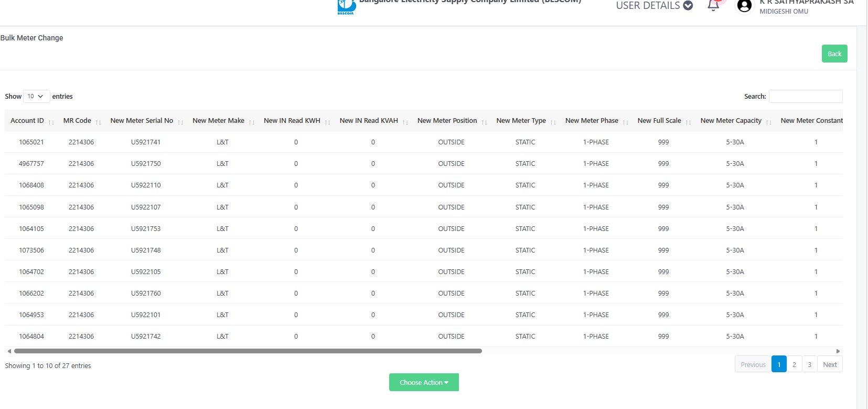Sort by New IN Read KWH arrows

point(327,122)
